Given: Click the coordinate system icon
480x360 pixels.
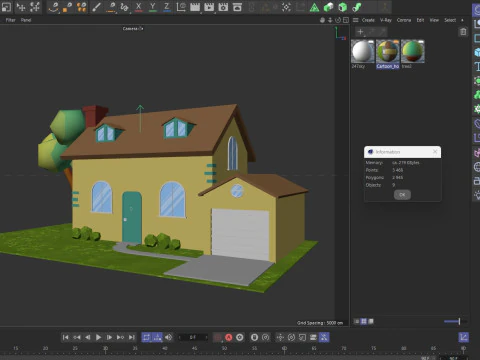Looking at the screenshot, I should pos(181,7).
